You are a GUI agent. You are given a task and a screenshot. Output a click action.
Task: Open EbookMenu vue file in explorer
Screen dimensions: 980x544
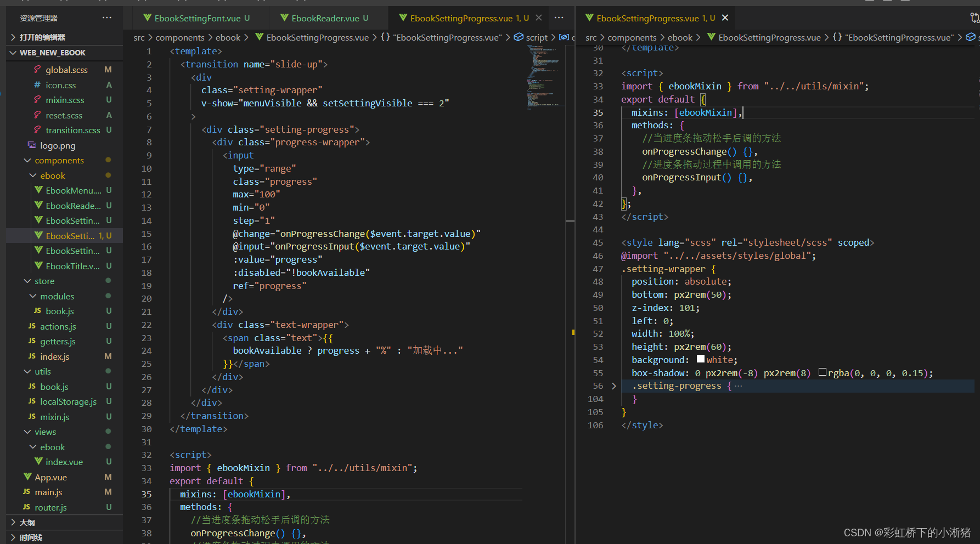point(74,190)
